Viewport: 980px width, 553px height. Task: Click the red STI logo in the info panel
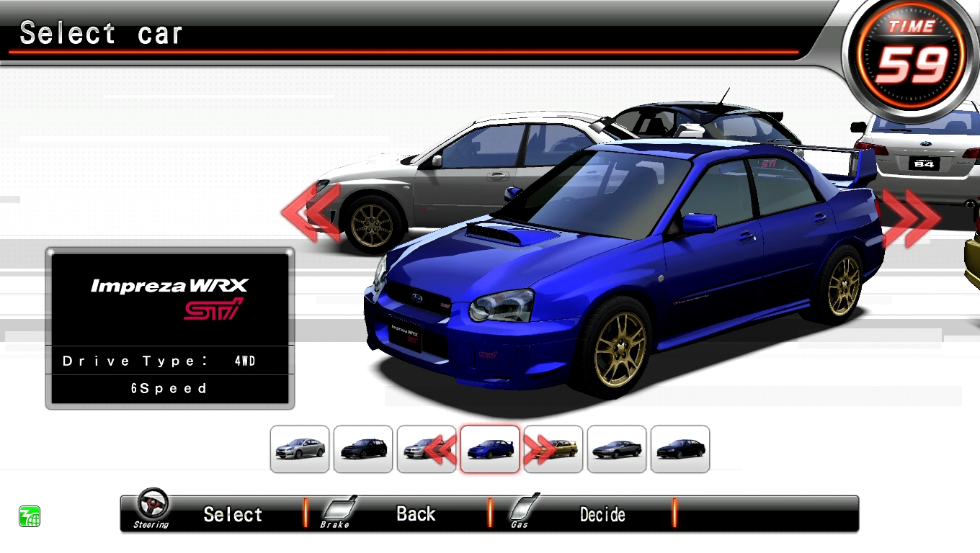click(x=213, y=310)
